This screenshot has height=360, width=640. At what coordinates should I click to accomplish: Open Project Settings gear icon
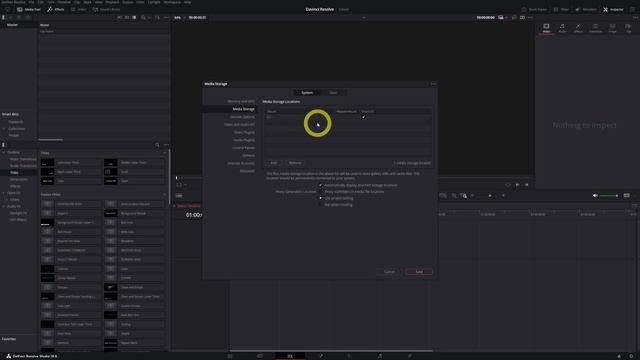click(x=631, y=356)
